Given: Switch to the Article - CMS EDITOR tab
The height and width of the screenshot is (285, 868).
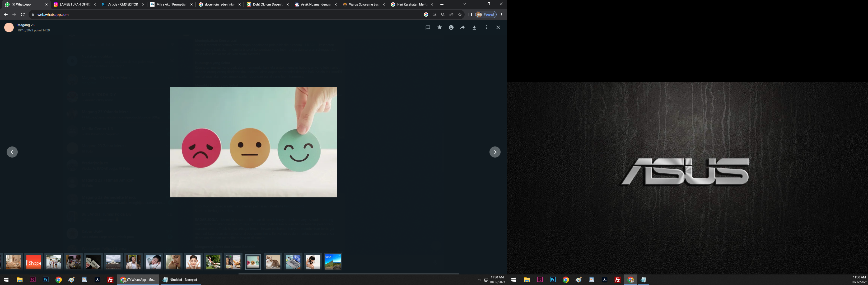Looking at the screenshot, I should (123, 4).
